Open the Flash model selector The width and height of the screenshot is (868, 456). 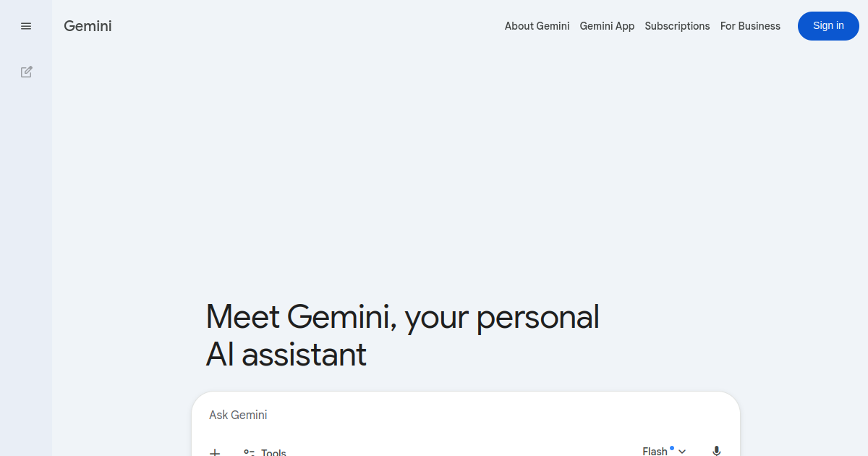(x=664, y=451)
